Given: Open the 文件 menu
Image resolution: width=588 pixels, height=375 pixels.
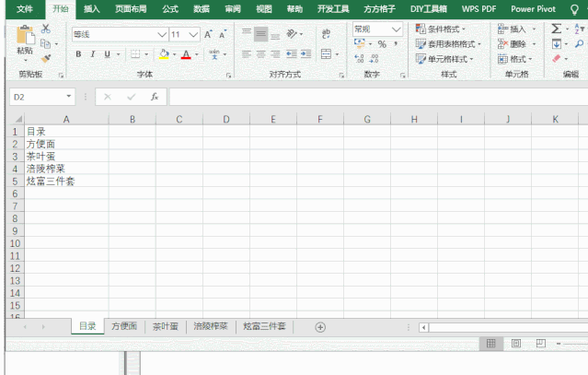Looking at the screenshot, I should (x=25, y=9).
